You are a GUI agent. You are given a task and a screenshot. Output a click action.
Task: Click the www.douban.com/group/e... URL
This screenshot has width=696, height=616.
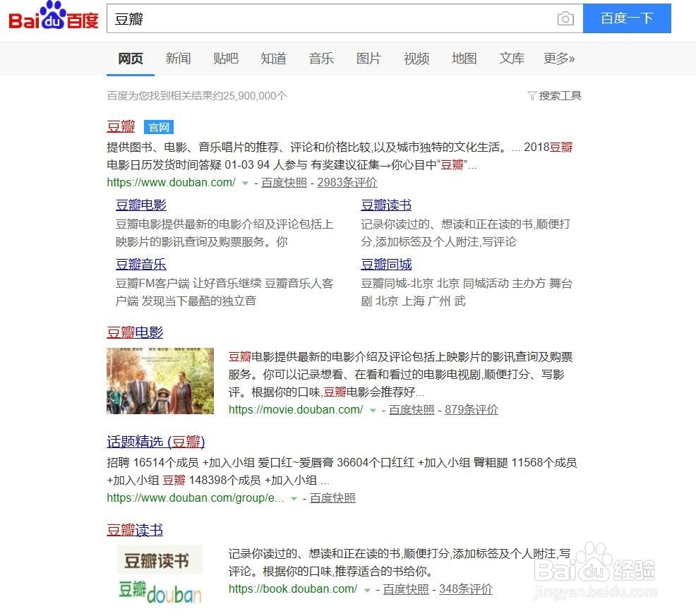[x=196, y=498]
